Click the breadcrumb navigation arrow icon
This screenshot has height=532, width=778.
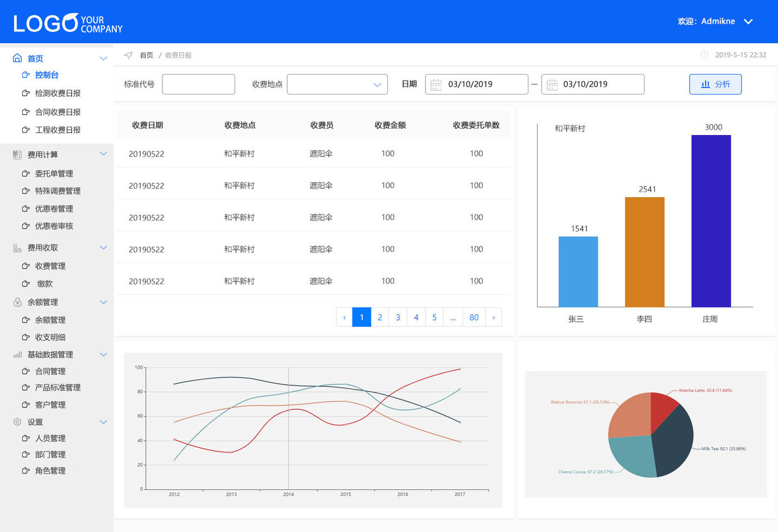(x=128, y=55)
